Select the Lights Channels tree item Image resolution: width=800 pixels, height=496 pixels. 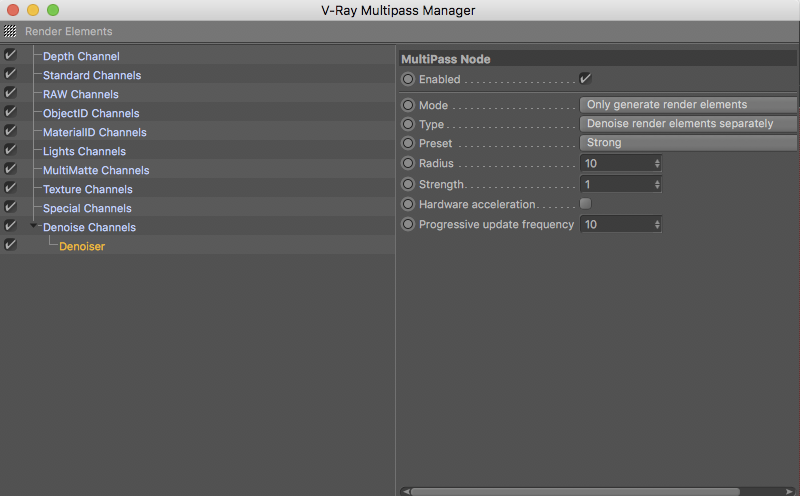[x=84, y=151]
